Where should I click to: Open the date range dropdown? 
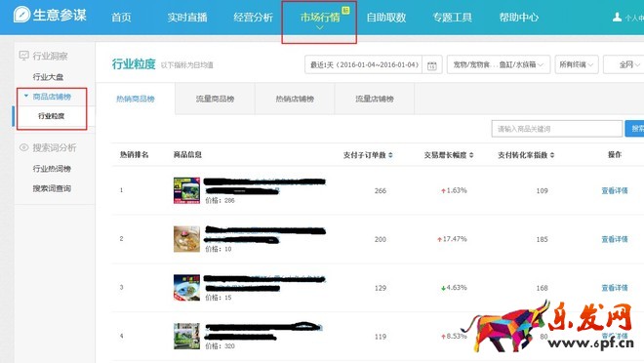[364, 64]
